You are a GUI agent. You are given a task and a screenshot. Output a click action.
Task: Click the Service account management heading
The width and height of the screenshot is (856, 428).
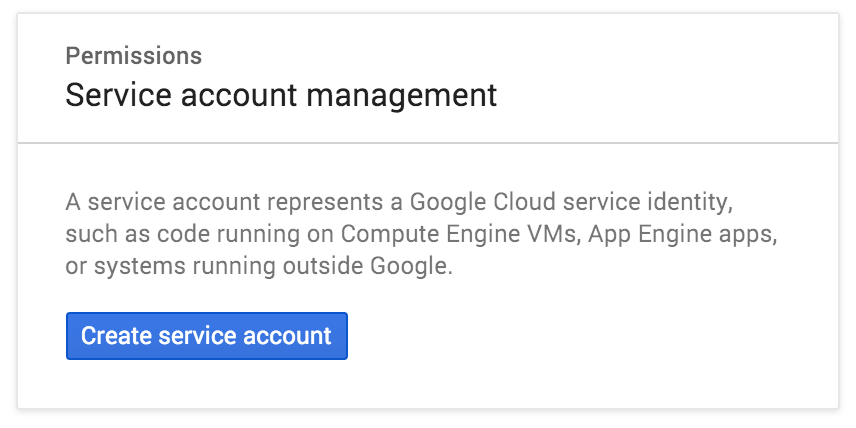[281, 96]
